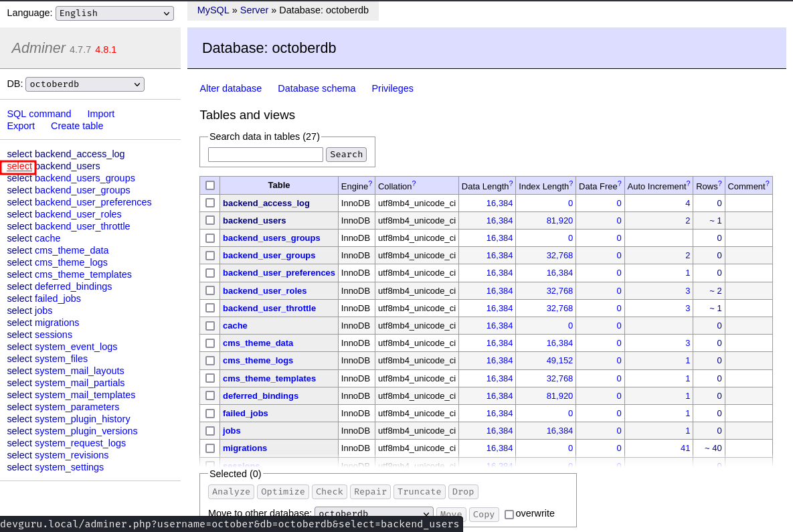Screen dimensions: 793x532
Task: Open the Database schema link
Action: [x=317, y=88]
